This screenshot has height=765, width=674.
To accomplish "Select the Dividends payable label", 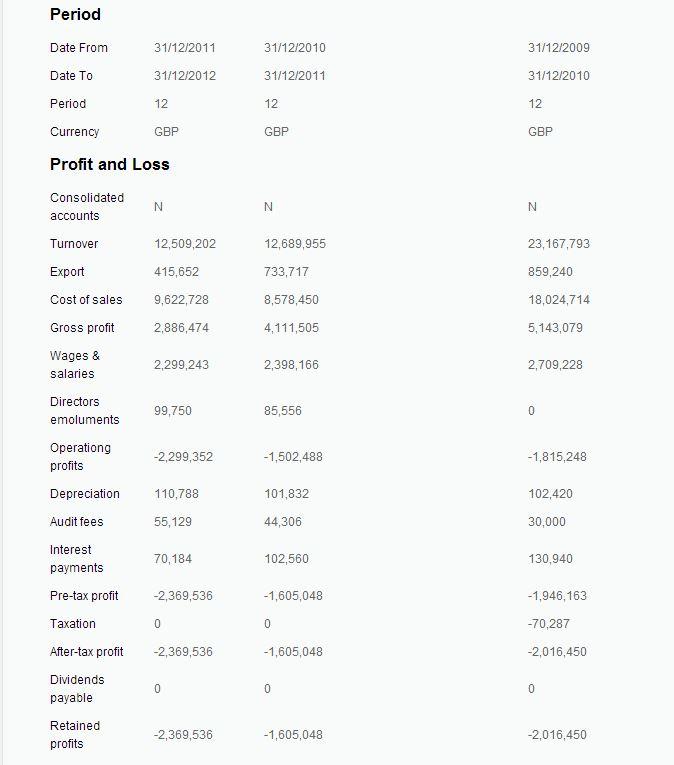I will [x=77, y=689].
